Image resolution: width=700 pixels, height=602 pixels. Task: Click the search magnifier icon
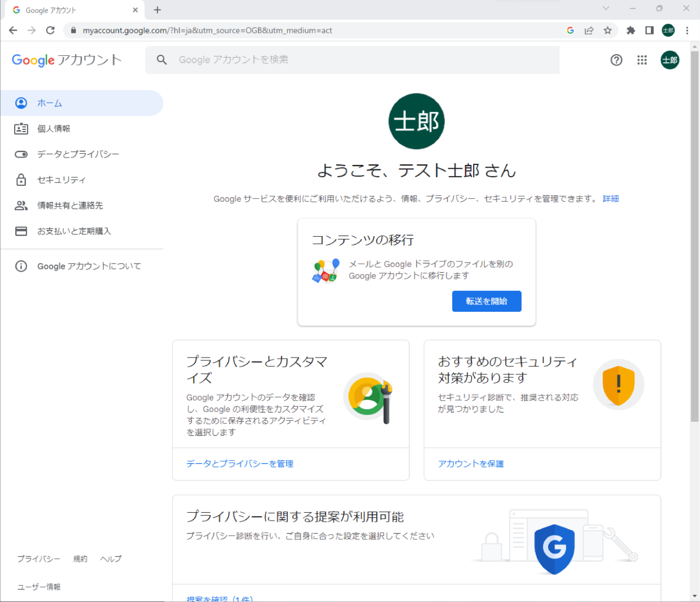point(162,60)
